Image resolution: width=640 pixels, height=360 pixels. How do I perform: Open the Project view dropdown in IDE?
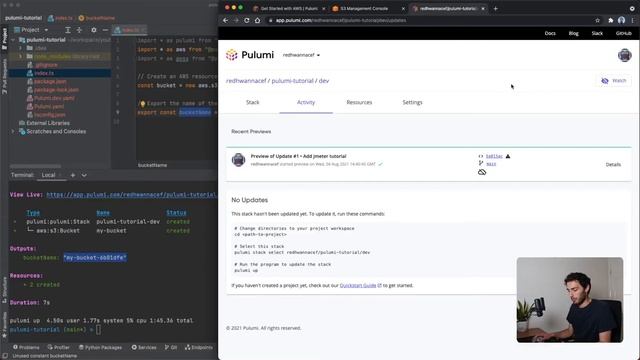pyautogui.click(x=31, y=30)
